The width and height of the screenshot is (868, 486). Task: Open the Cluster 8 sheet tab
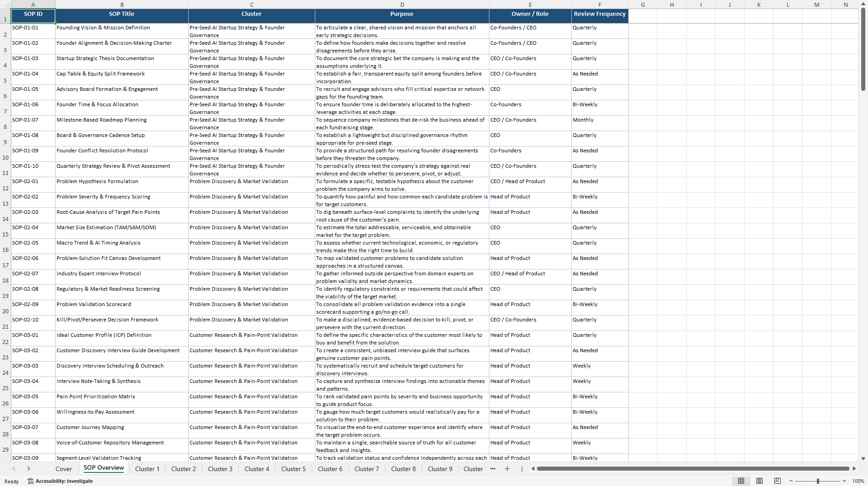403,469
